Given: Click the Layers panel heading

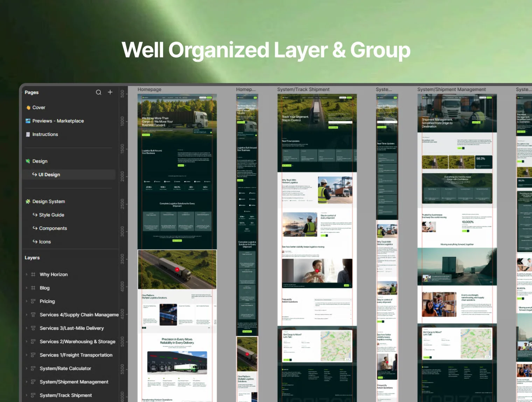Looking at the screenshot, I should tap(32, 258).
